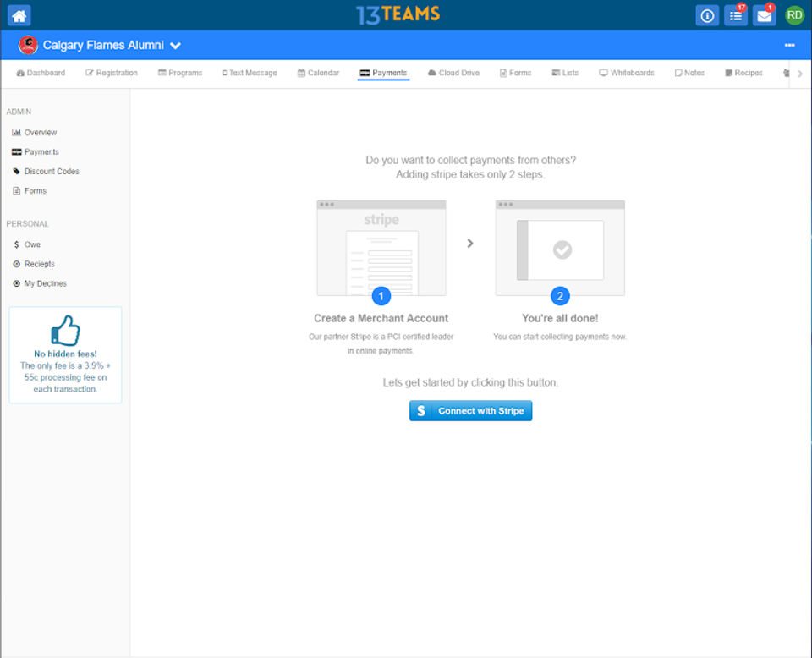Screen dimensions: 812x658
Task: Switch to the Calendar tab
Action: click(318, 73)
